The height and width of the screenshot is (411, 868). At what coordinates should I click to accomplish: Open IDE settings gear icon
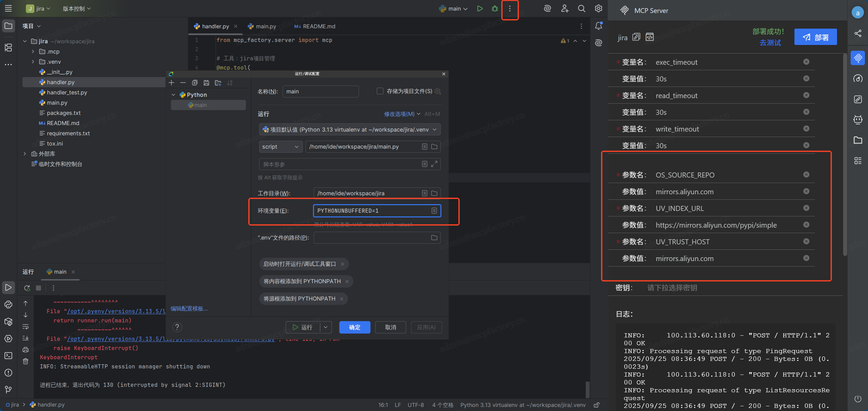[x=598, y=9]
